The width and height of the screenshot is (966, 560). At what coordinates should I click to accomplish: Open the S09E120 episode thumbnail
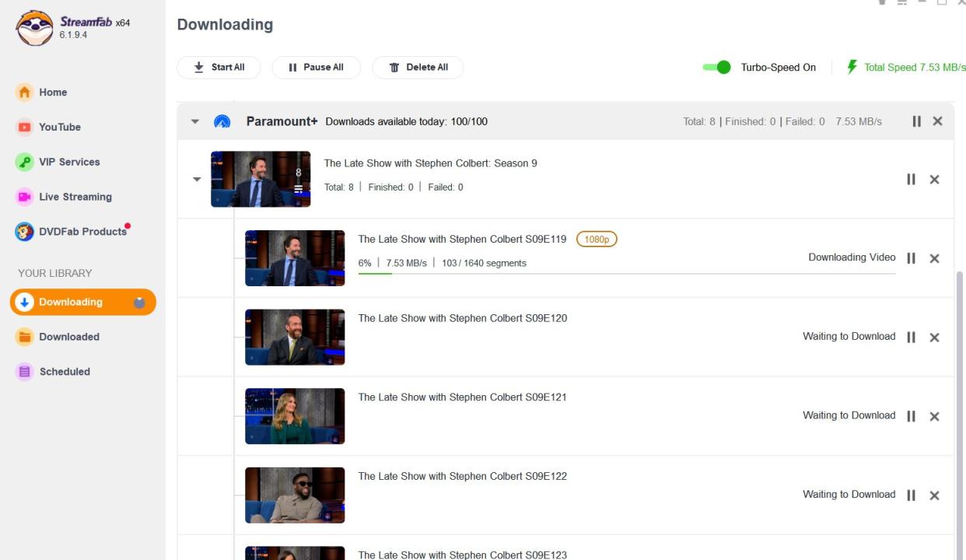pos(295,338)
